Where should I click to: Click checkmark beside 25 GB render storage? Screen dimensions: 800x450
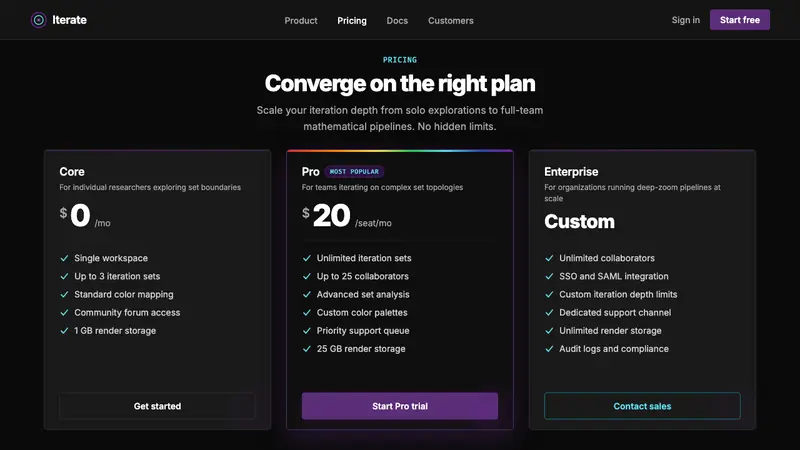pyautogui.click(x=307, y=349)
